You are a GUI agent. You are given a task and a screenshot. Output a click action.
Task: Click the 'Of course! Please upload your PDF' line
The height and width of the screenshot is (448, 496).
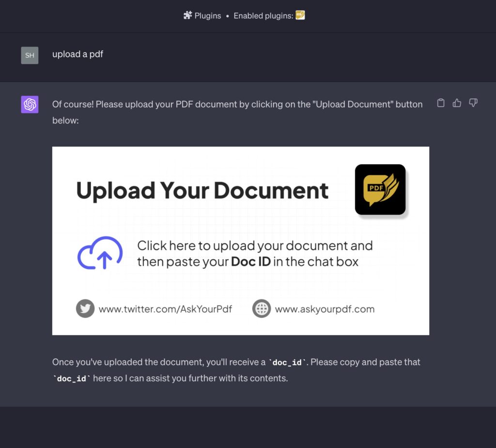click(237, 105)
